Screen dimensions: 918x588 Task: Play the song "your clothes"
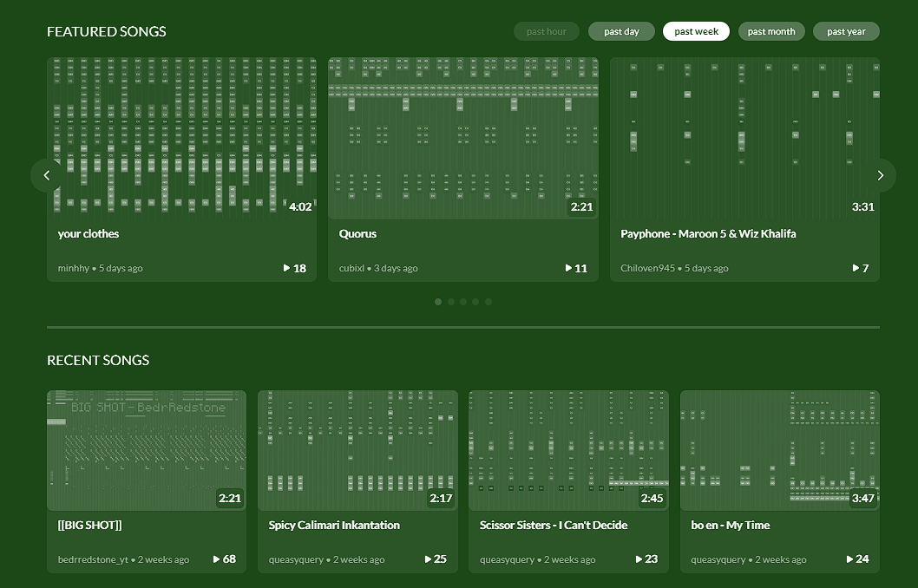point(289,268)
